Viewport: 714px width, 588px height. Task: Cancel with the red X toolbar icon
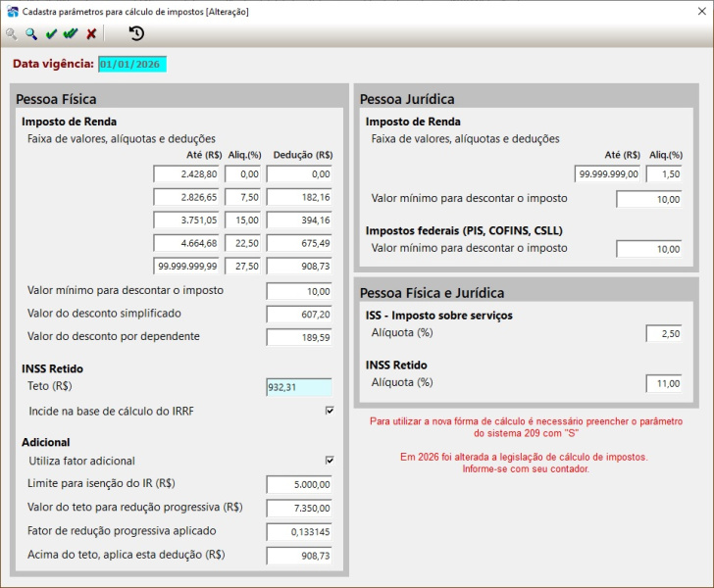[x=91, y=33]
